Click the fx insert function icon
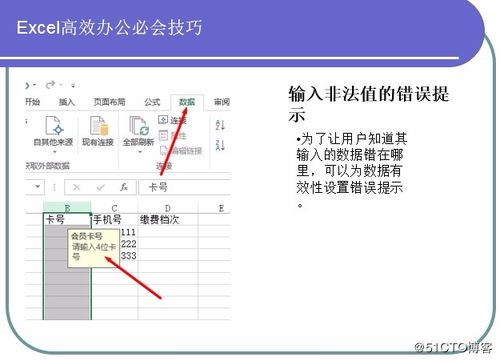 pyautogui.click(x=124, y=187)
